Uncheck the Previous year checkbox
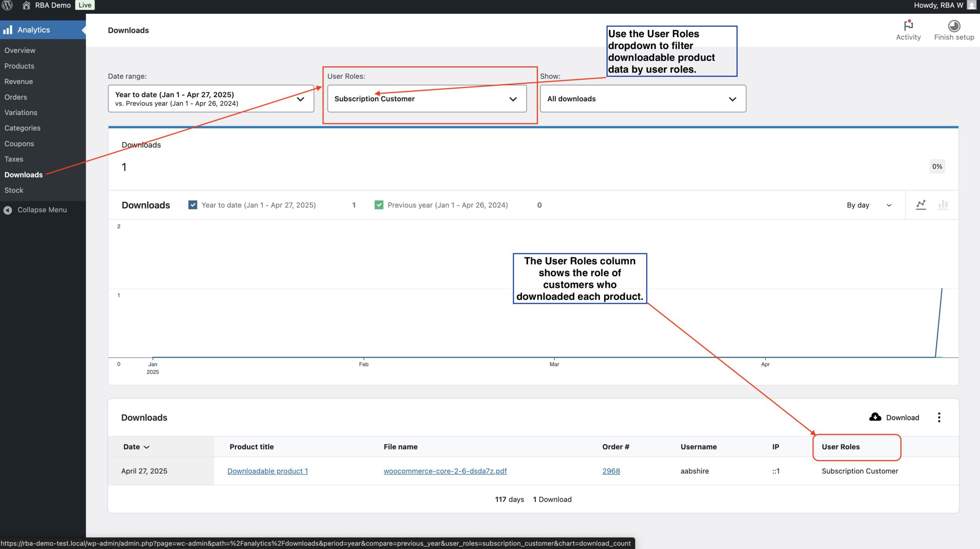Viewport: 980px width, 549px height. tap(379, 205)
